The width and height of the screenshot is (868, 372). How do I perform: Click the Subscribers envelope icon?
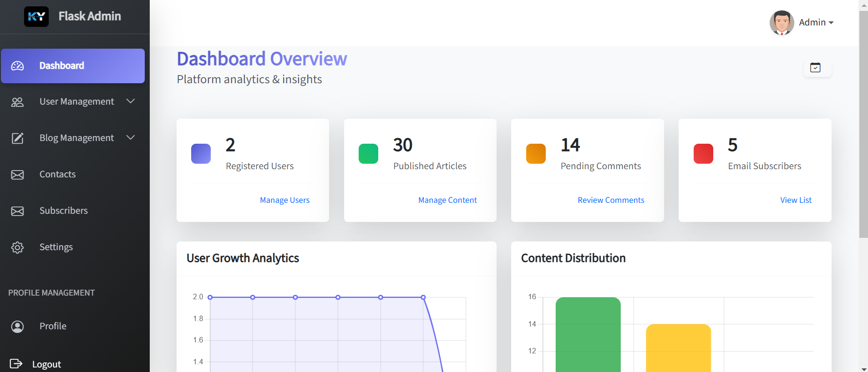(x=17, y=211)
